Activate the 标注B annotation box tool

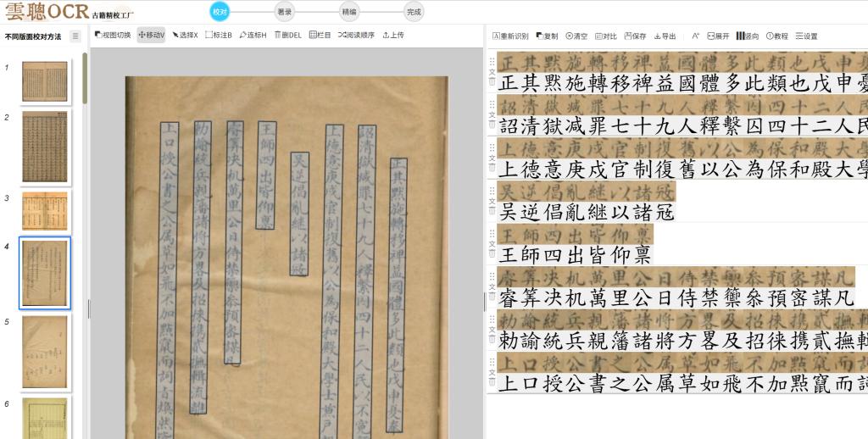pyautogui.click(x=218, y=35)
